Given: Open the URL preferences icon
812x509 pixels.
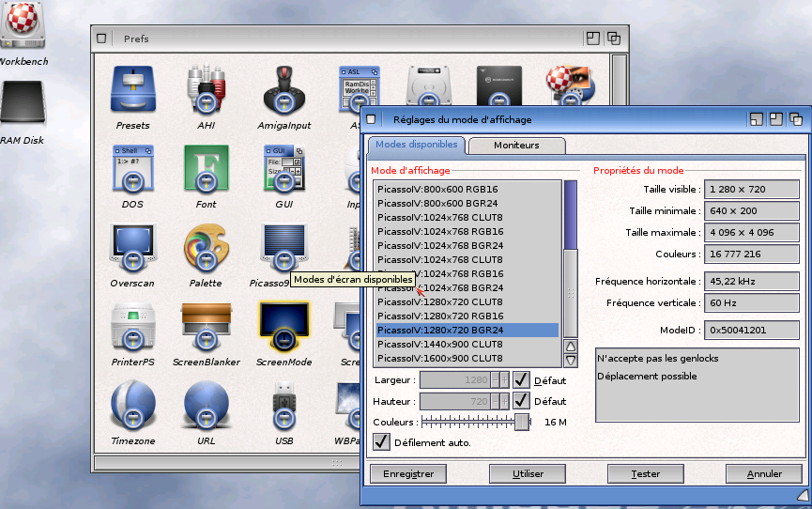Looking at the screenshot, I should [x=207, y=405].
